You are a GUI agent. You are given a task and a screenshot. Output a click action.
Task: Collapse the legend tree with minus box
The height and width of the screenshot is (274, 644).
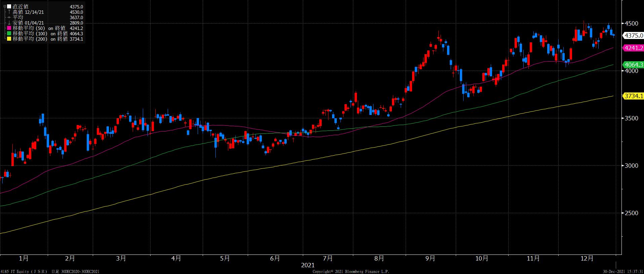4,6
